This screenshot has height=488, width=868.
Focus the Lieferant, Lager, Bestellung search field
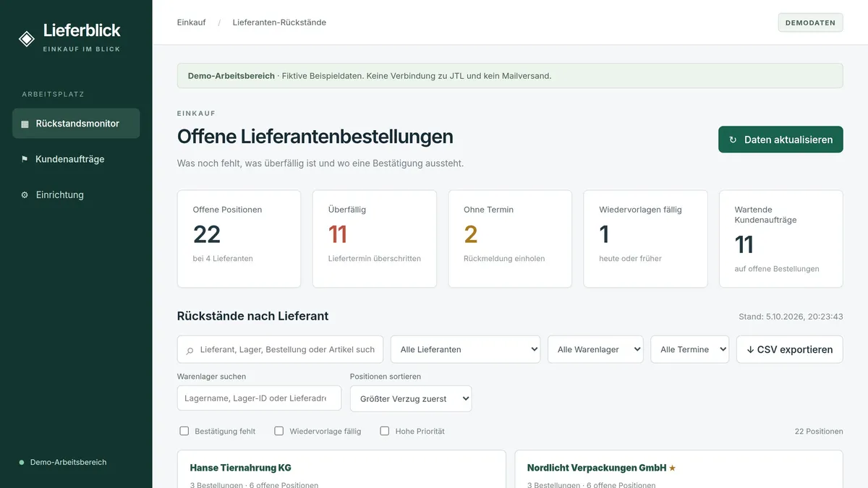click(x=280, y=349)
